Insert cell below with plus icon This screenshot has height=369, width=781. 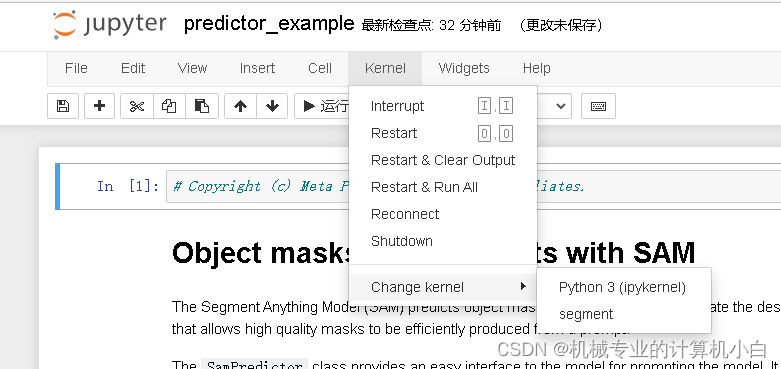[x=100, y=106]
